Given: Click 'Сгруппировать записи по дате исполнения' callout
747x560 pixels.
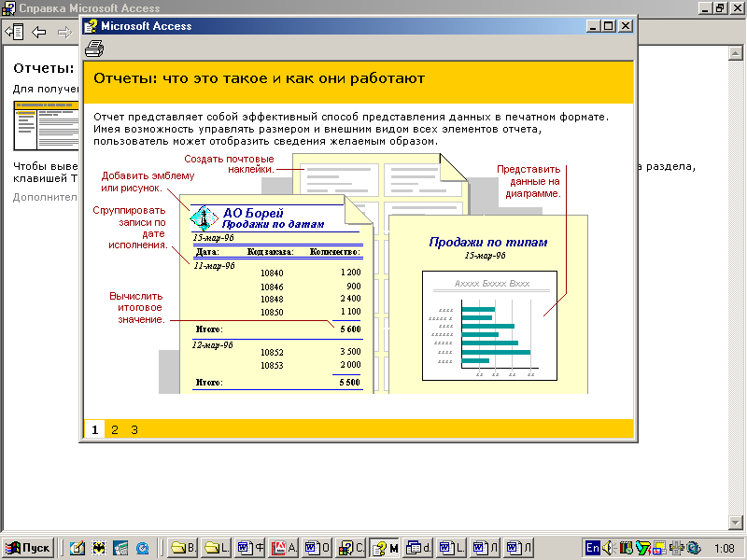Looking at the screenshot, I should 129,228.
